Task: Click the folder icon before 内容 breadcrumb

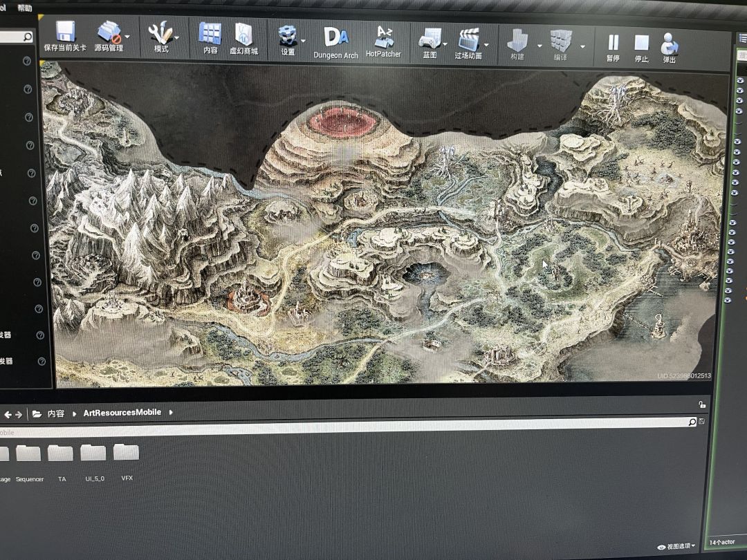Action: (37, 414)
